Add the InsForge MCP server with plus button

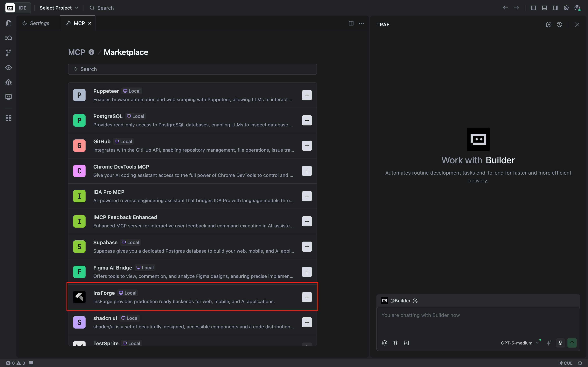307,297
